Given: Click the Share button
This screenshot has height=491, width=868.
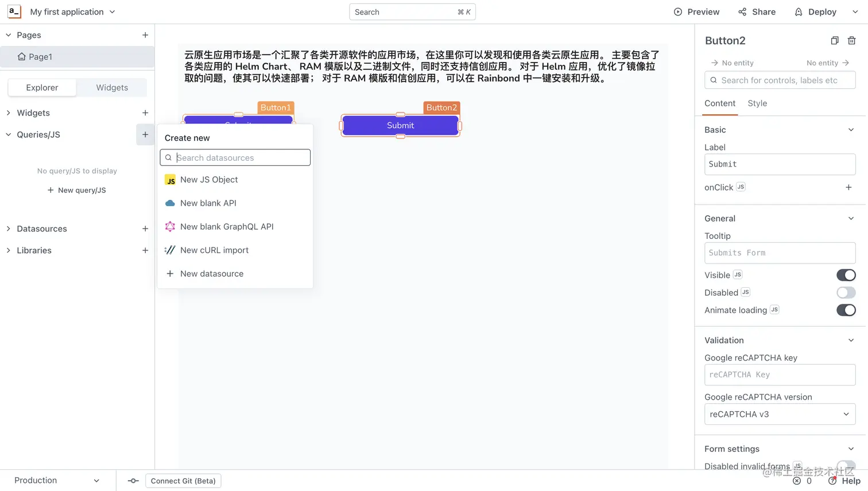Looking at the screenshot, I should [757, 12].
